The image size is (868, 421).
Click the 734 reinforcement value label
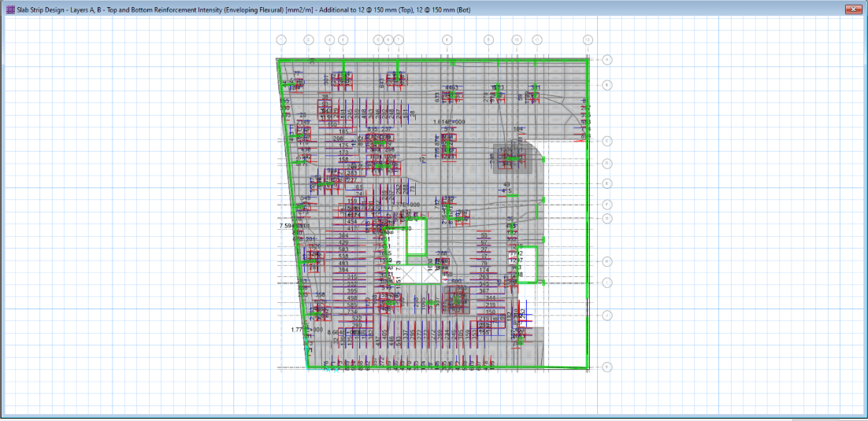click(x=352, y=312)
